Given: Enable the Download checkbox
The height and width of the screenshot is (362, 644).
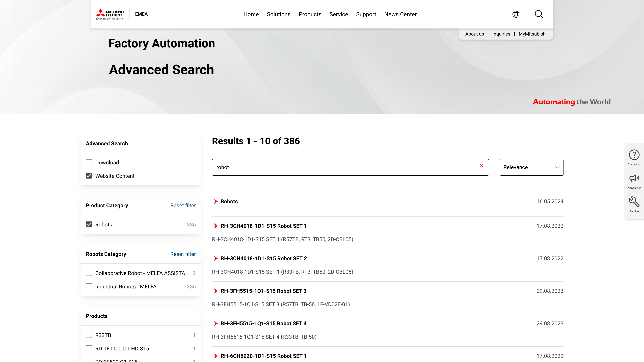Looking at the screenshot, I should 89,162.
